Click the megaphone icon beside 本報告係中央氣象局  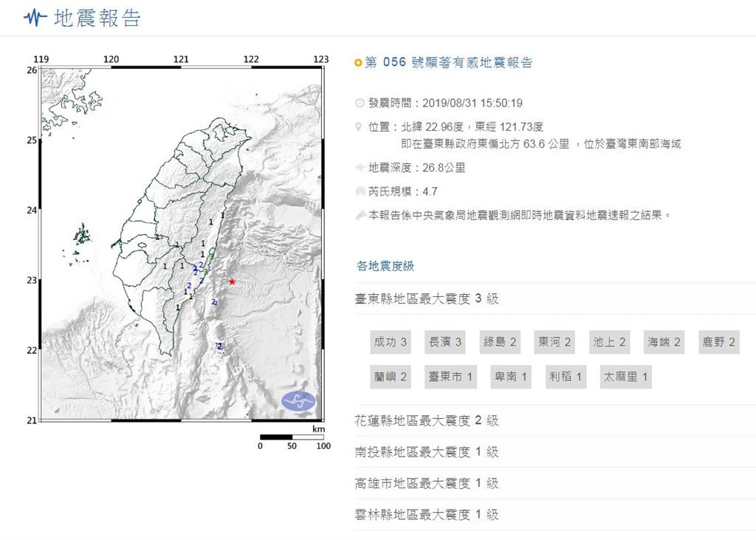pos(360,215)
